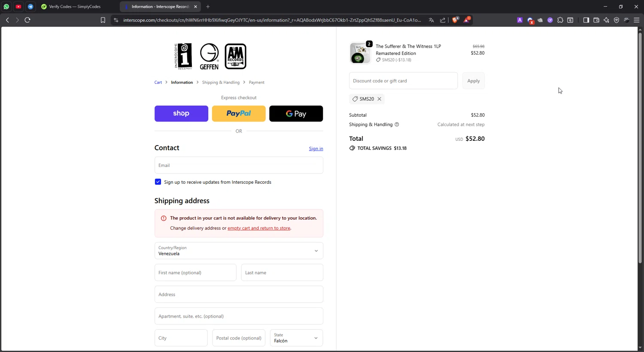
Task: Click the address bar URL
Action: click(x=272, y=20)
